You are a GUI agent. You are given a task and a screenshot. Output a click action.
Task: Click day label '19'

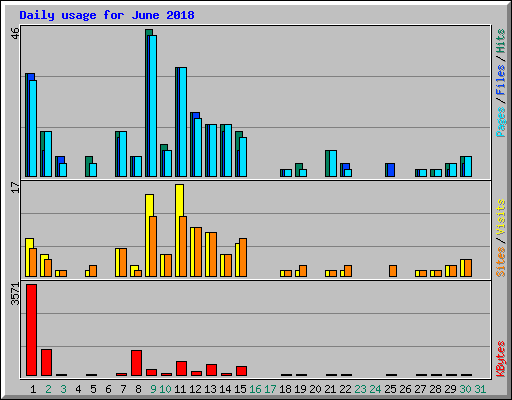[300, 389]
